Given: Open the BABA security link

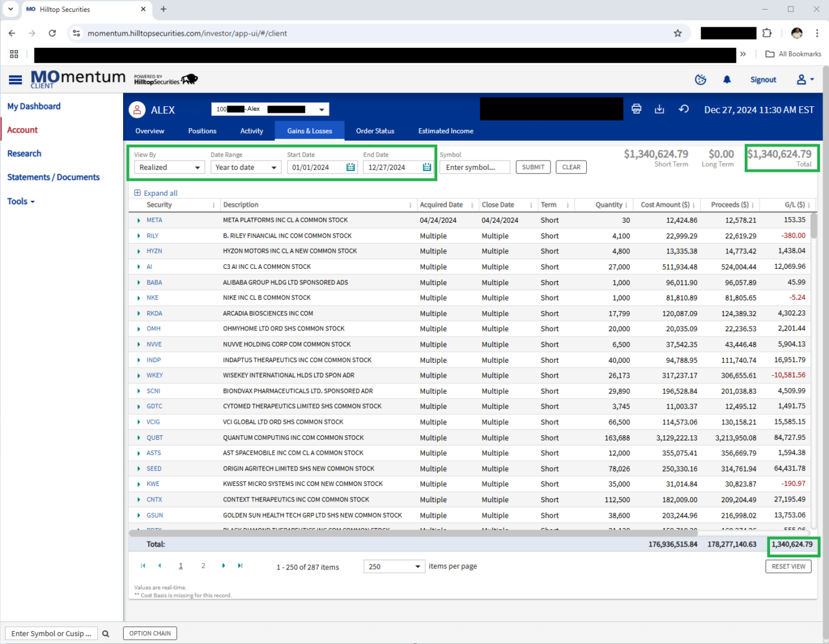Looking at the screenshot, I should tap(154, 282).
